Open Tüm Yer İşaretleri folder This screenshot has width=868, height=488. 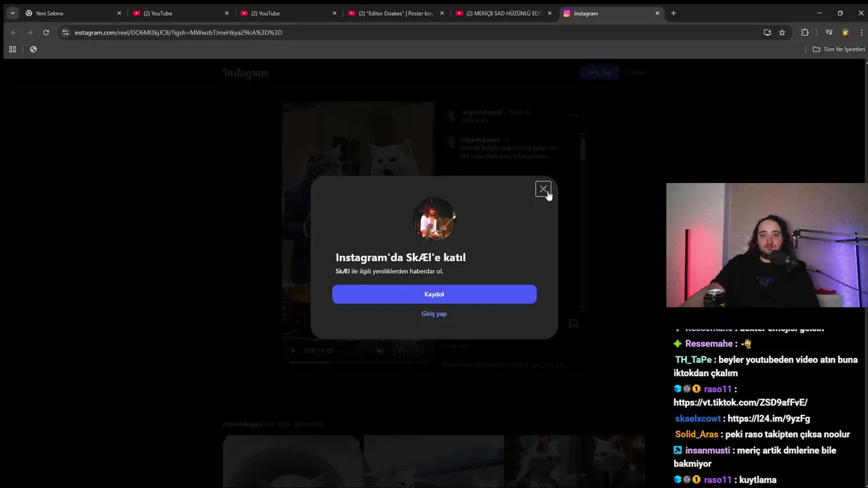pos(839,49)
